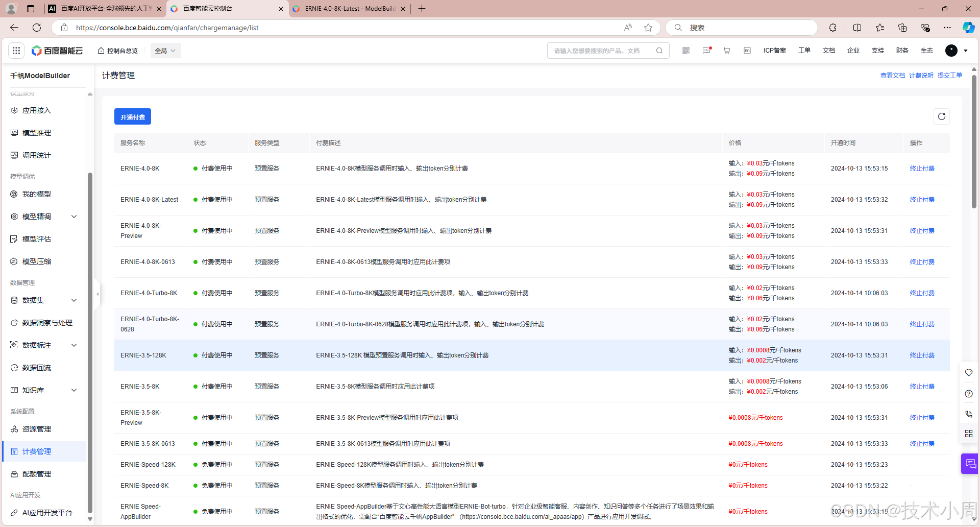The height and width of the screenshot is (527, 980).
Task: Reload the browser page
Action: pos(37,28)
